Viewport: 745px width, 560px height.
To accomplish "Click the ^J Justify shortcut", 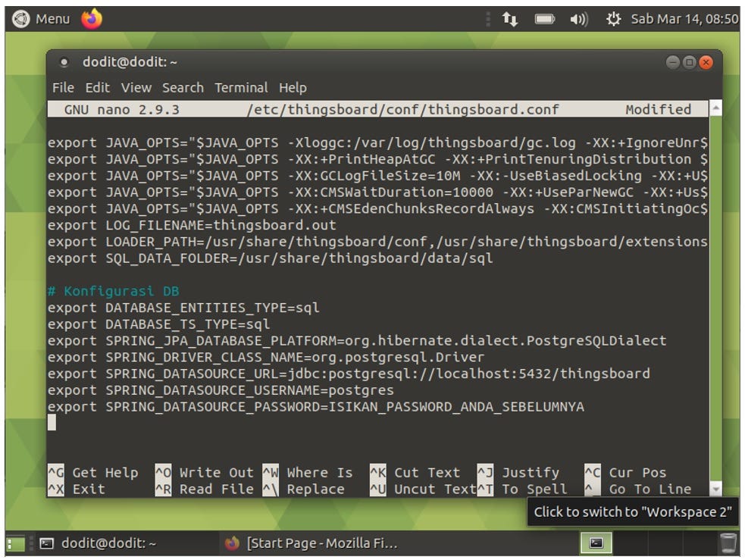I will coord(518,473).
